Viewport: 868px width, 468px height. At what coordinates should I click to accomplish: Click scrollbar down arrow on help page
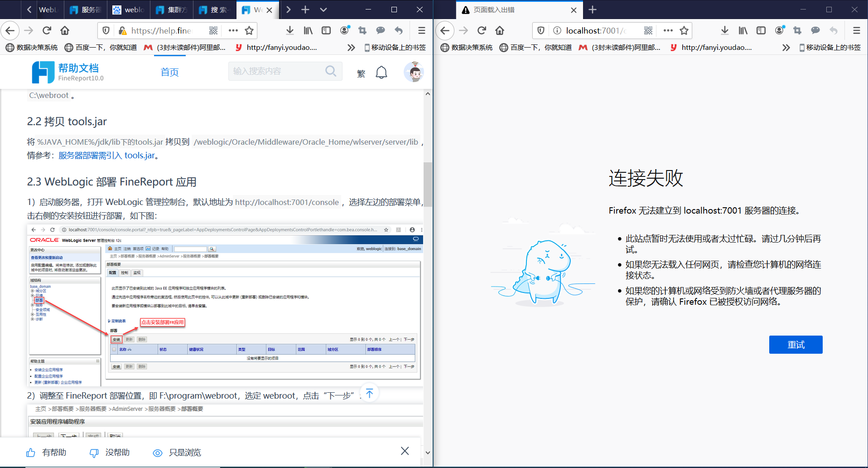click(428, 452)
